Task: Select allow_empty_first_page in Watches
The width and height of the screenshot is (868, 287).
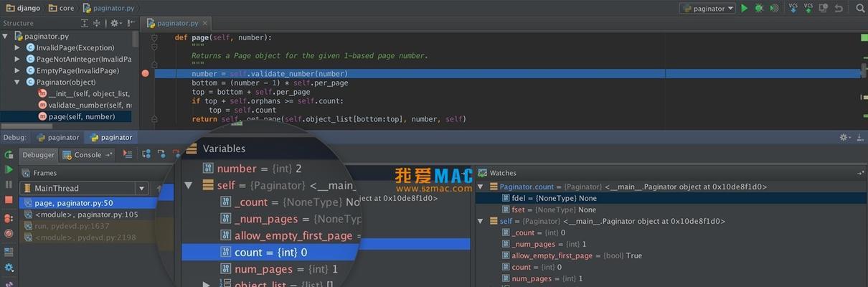Action: [x=572, y=255]
